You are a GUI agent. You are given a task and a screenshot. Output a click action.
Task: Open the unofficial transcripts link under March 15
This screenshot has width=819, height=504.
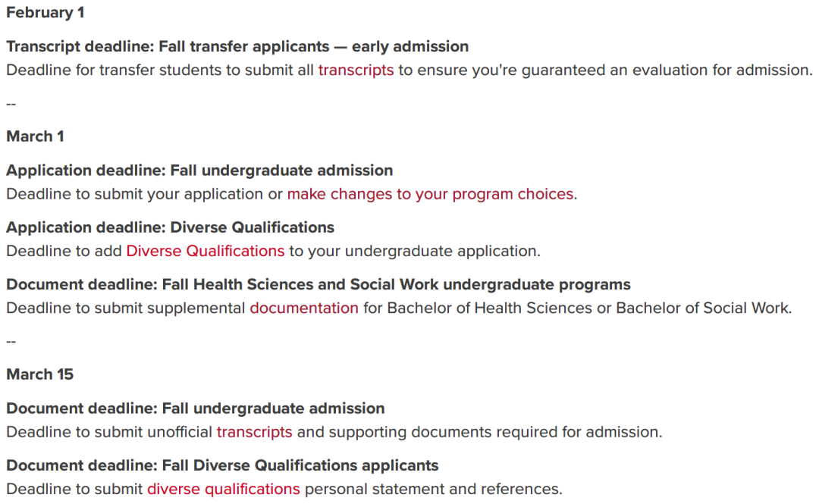click(x=254, y=432)
